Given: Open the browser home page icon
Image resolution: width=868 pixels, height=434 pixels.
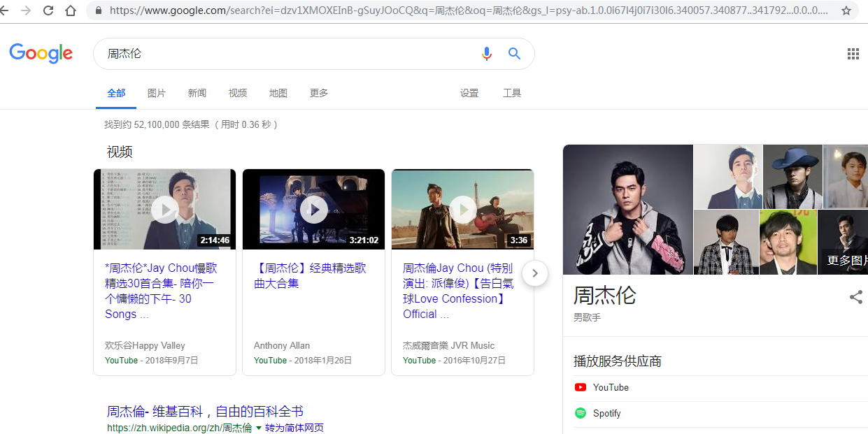Looking at the screenshot, I should tap(71, 10).
